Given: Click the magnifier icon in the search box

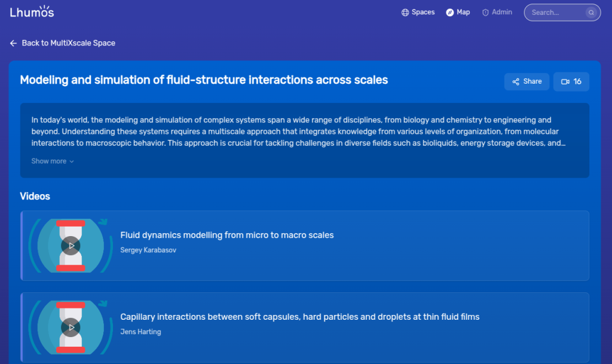Looking at the screenshot, I should coord(591,13).
